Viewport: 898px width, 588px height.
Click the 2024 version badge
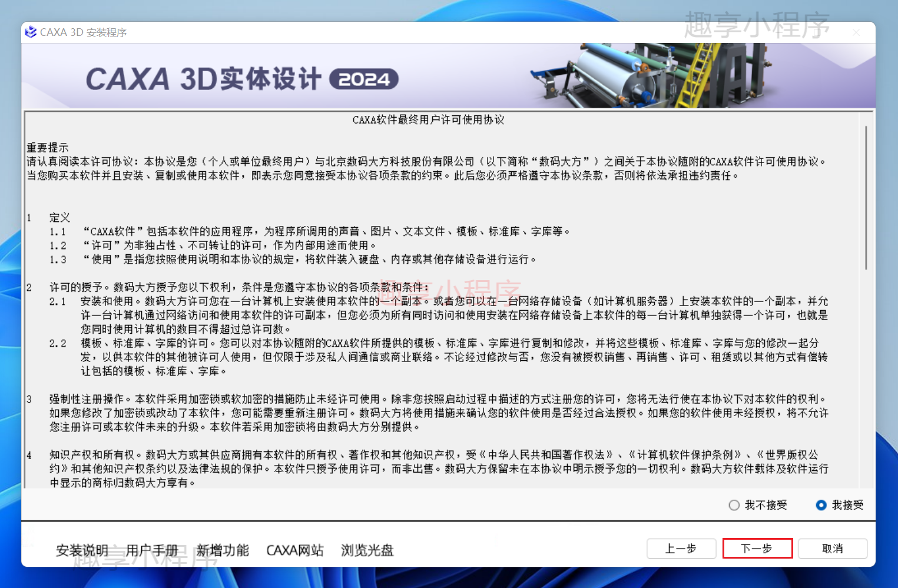click(x=364, y=79)
